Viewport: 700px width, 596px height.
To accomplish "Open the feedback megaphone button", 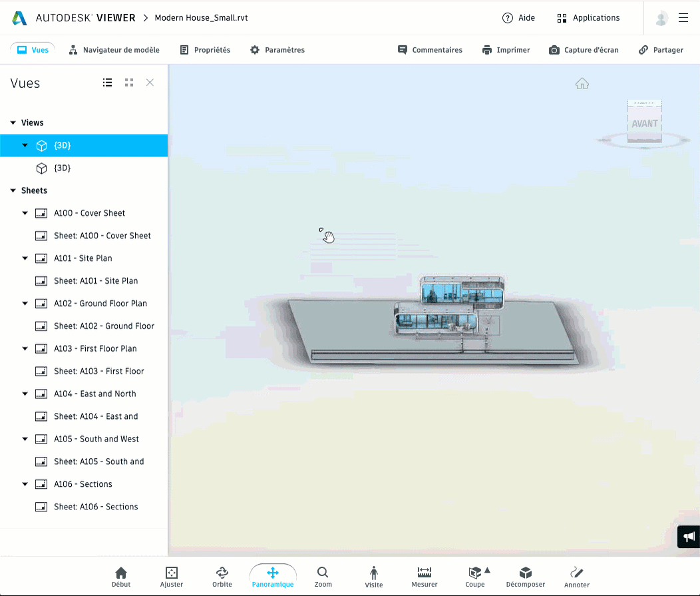I will (x=689, y=537).
